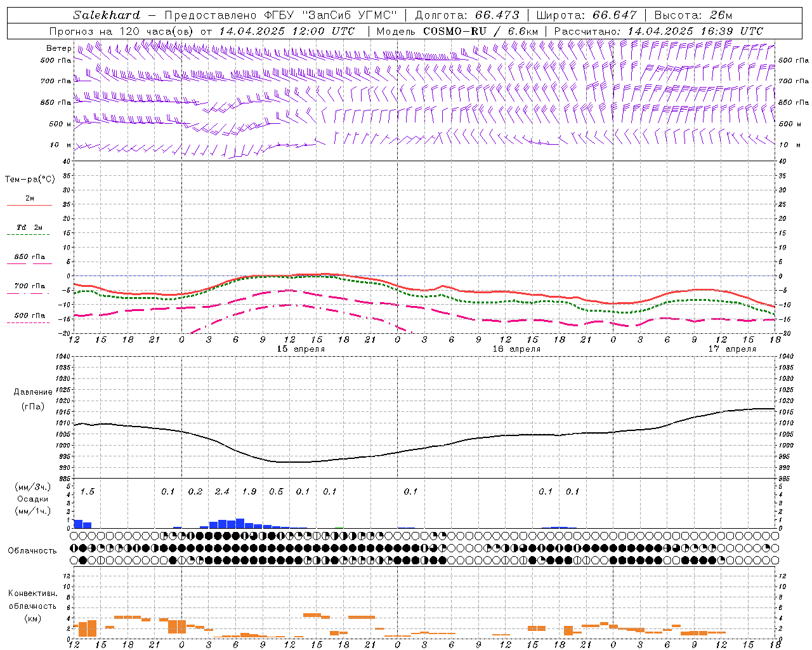Click the "16 апреля" date label
This screenshot has width=812, height=650.
click(516, 349)
